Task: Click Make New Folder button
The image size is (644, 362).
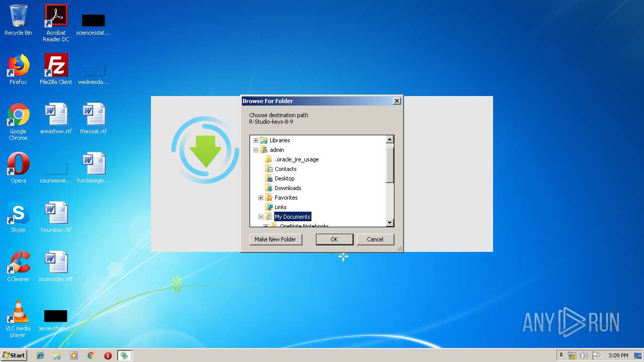Action: (x=276, y=239)
